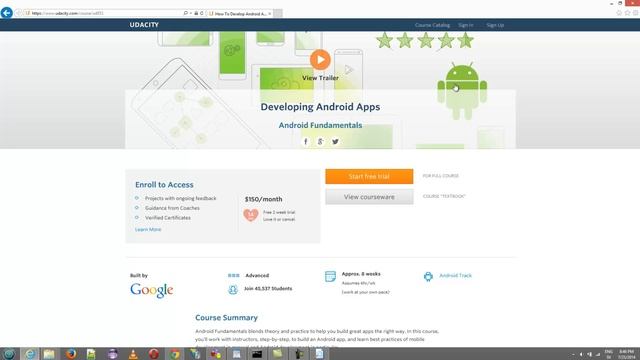
Task: Launch Google Chrome from the taskbar
Action: tap(175, 354)
